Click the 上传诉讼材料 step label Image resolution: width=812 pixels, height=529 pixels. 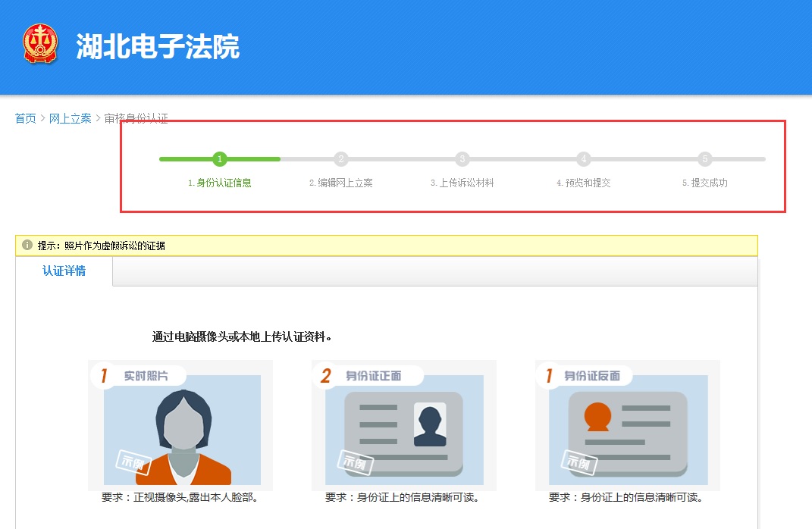pos(462,183)
